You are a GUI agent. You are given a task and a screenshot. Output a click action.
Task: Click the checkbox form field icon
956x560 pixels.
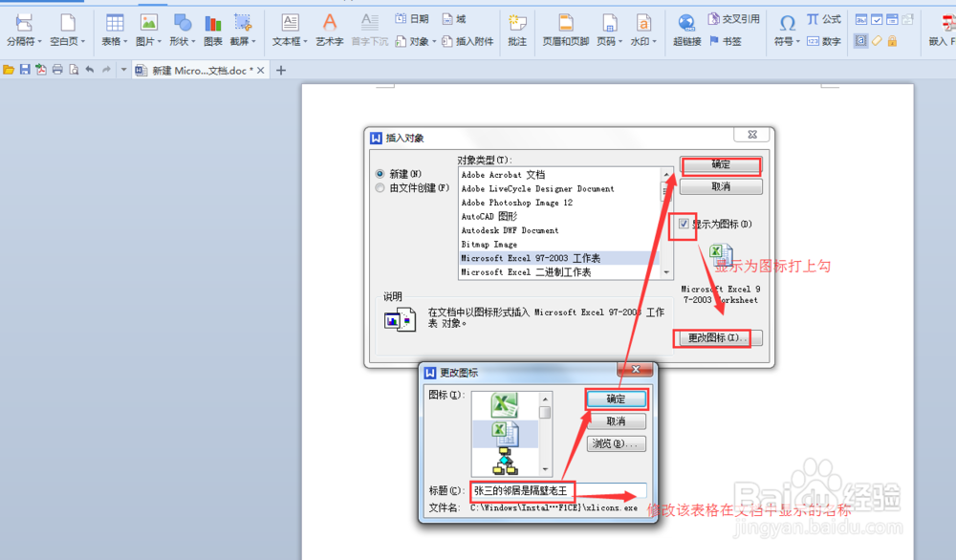coord(877,19)
